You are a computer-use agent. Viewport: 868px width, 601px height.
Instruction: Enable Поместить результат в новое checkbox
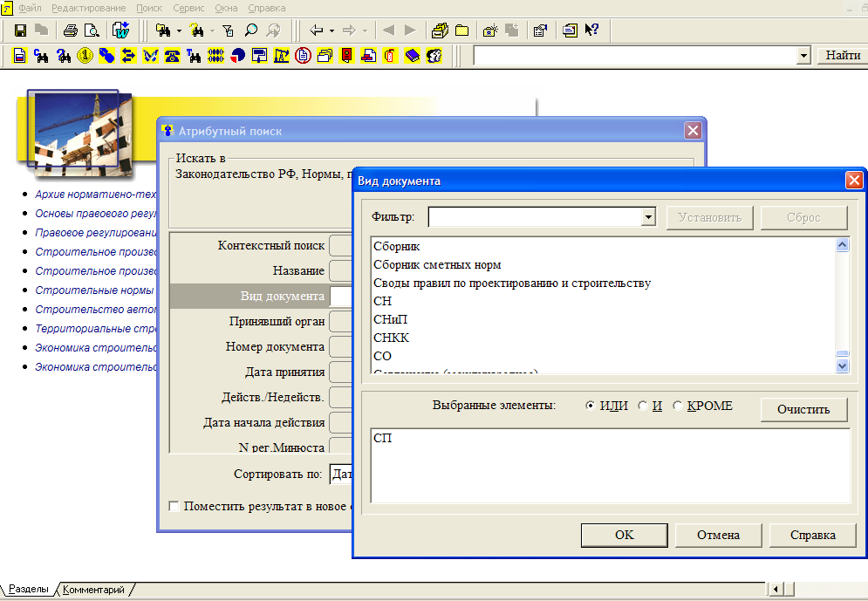(174, 507)
